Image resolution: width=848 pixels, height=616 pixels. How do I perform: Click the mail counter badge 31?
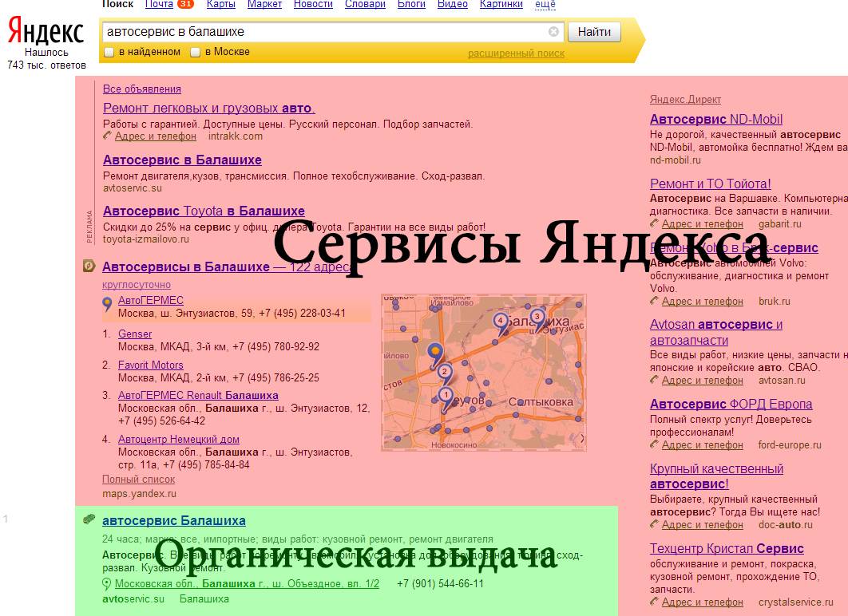point(185,4)
